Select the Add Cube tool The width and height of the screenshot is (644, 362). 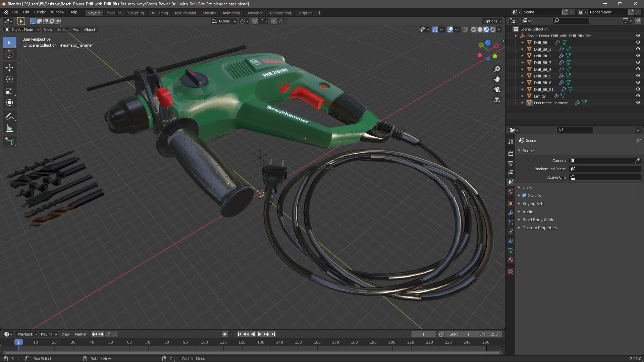tap(9, 142)
